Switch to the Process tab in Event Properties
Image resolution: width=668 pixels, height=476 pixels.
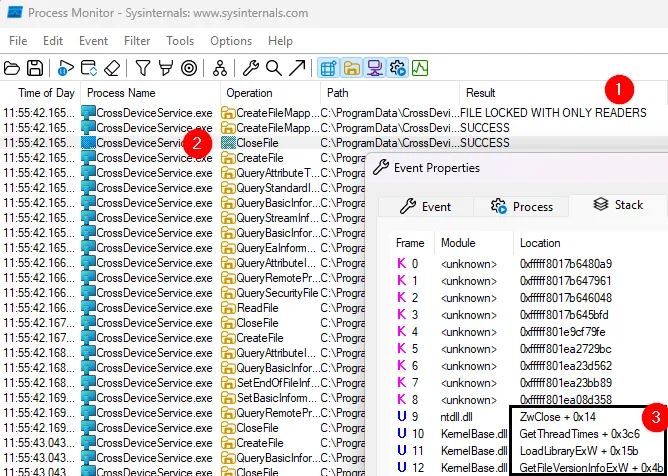pos(521,206)
